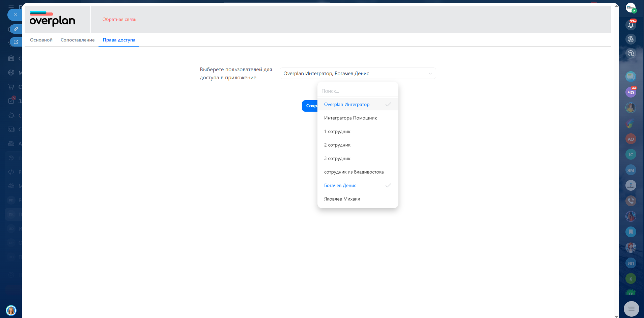This screenshot has height=318, width=644.
Task: Open the phone call icon in the sidebar
Action: click(631, 201)
